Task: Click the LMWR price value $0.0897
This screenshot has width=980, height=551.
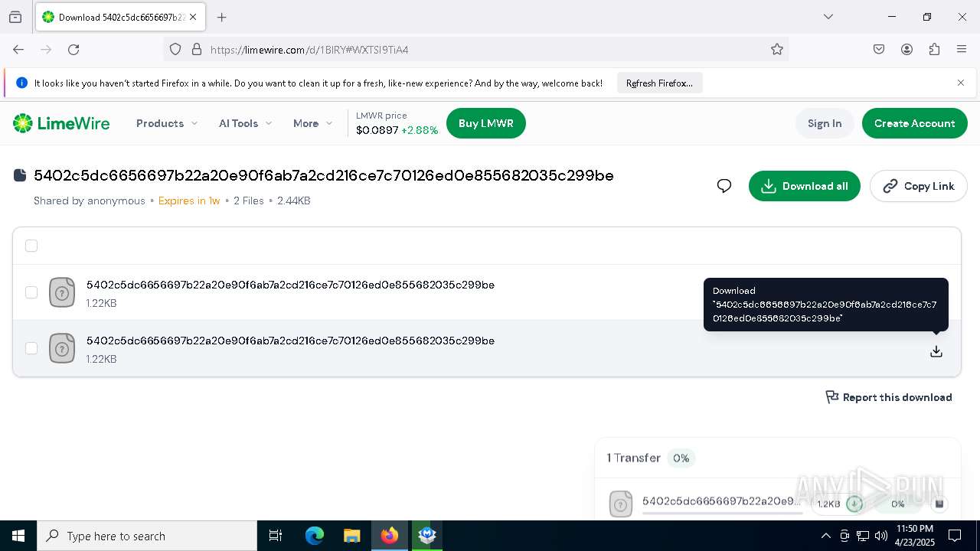Action: [x=377, y=130]
